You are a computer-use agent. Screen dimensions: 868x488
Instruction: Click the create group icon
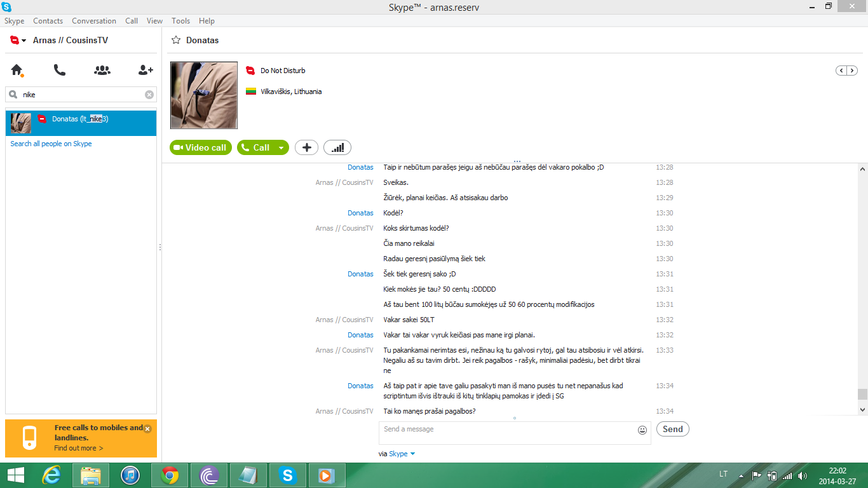tap(102, 70)
